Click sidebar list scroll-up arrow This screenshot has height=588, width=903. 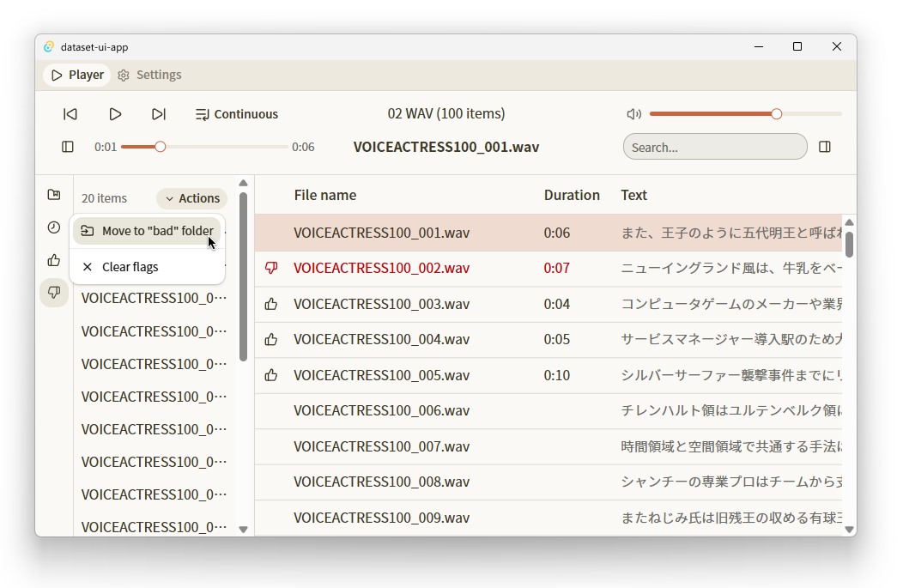tap(243, 183)
